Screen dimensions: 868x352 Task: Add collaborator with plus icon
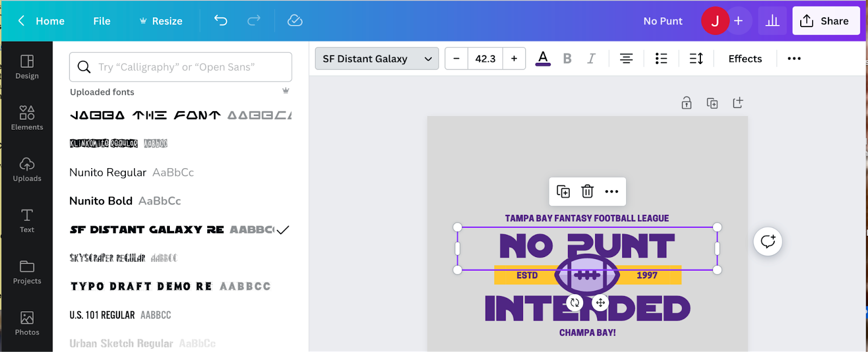[738, 21]
